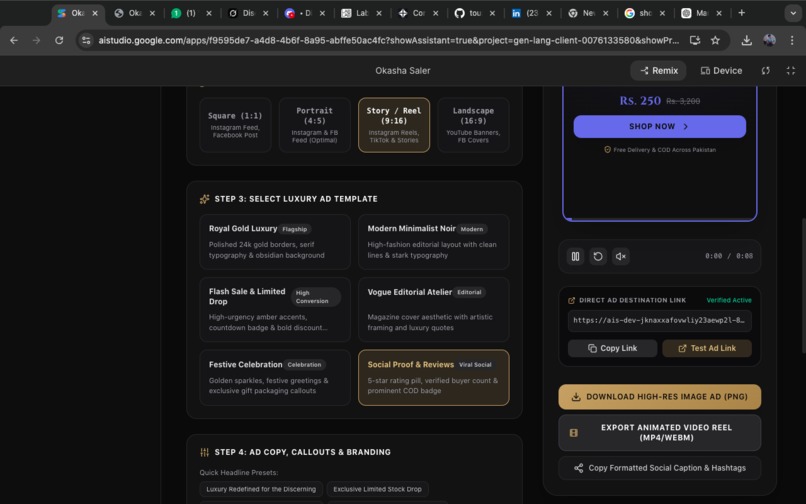Choose Social Proof & Reviews template
The height and width of the screenshot is (504, 806).
tap(434, 377)
